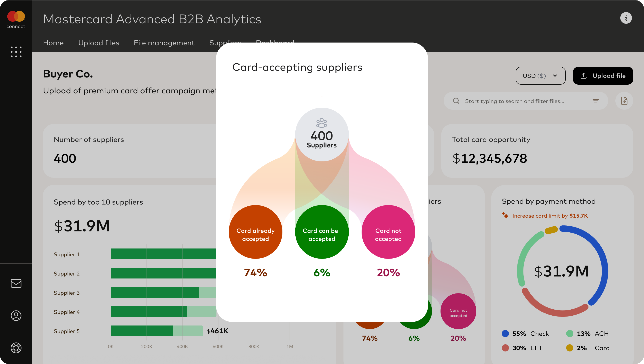Open the filter lines icon in search bar
The width and height of the screenshot is (644, 364).
[x=595, y=101]
